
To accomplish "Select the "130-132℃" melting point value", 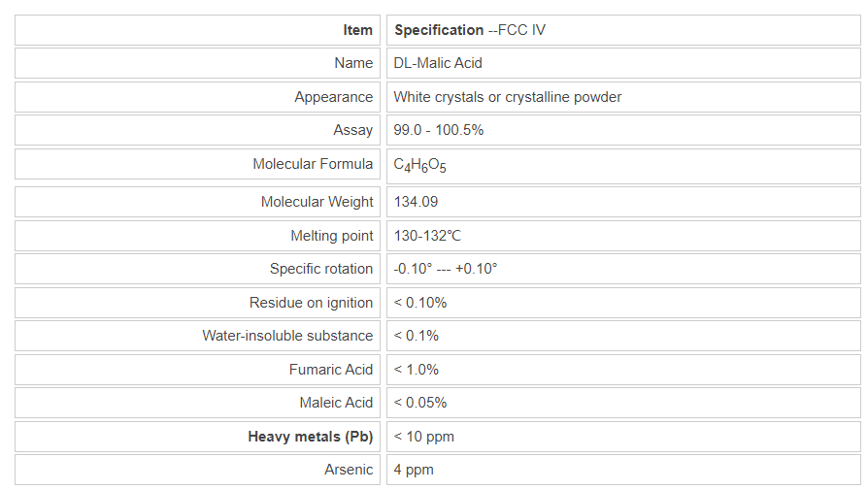I will 428,236.
